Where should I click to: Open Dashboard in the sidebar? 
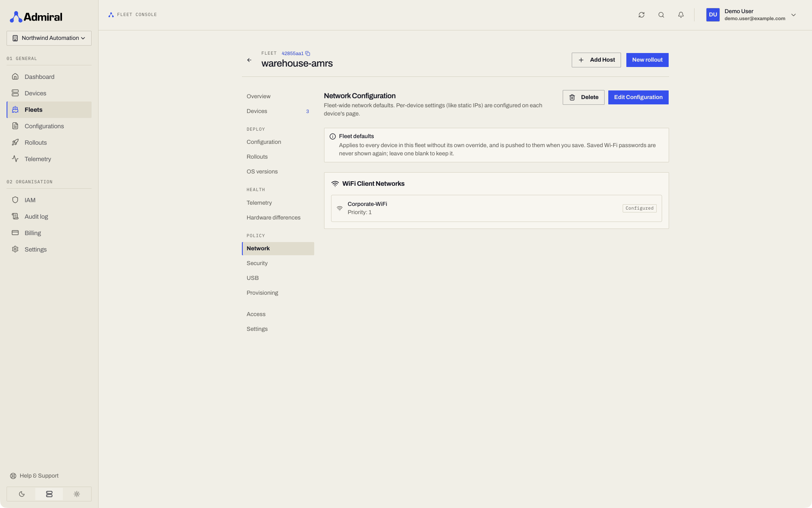pyautogui.click(x=49, y=77)
